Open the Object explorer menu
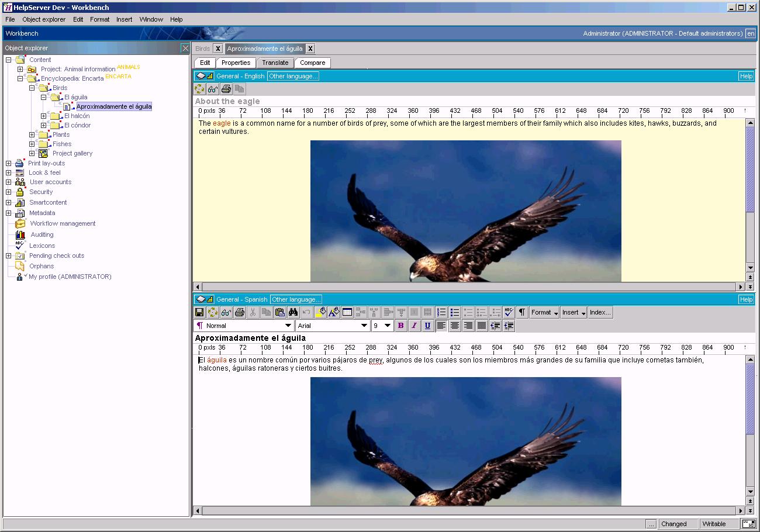This screenshot has height=532, width=760. 44,19
